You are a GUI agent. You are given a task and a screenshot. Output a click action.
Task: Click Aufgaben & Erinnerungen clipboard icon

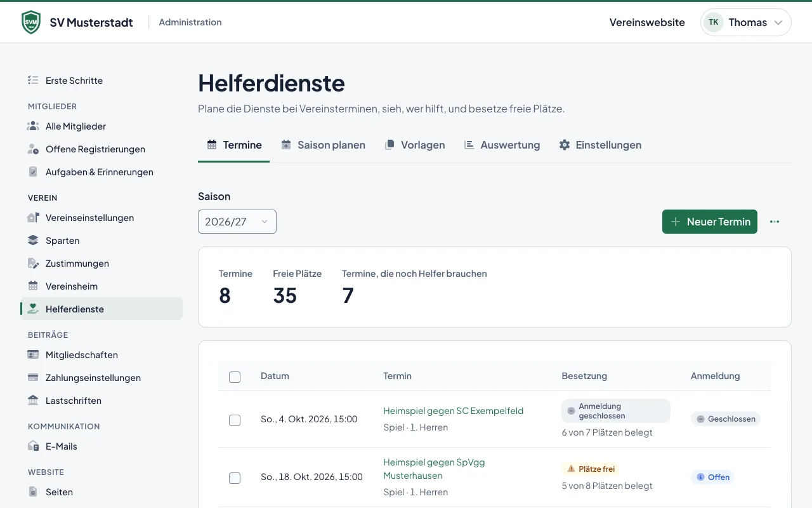pos(33,172)
